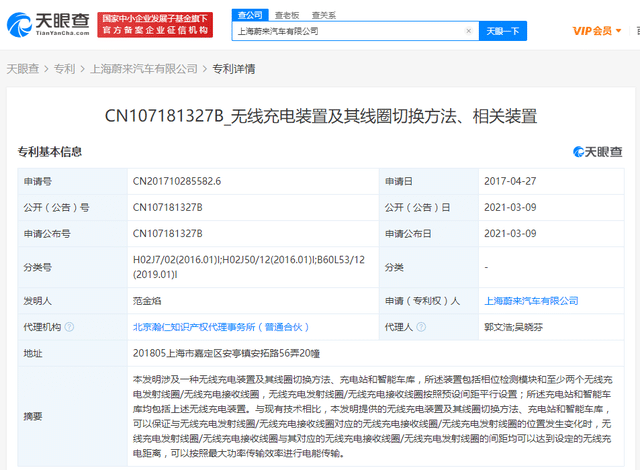Screen dimensions: 640x470
Task: Open the 专利 breadcrumb link
Action: [x=64, y=69]
